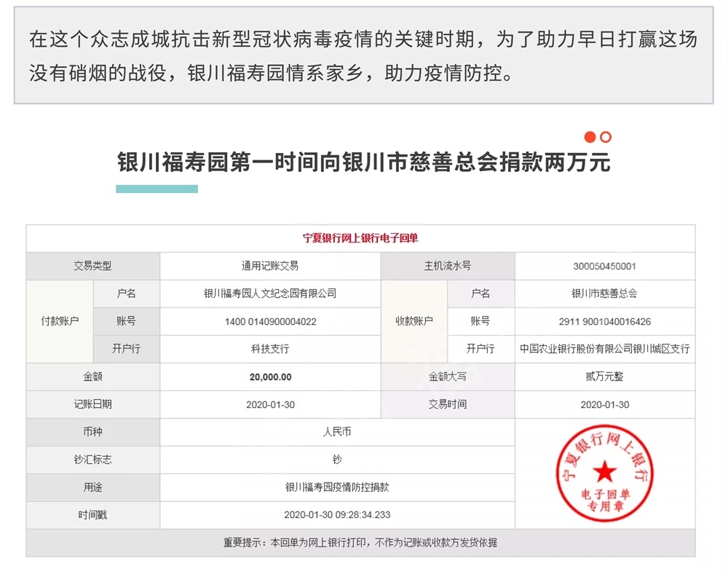Select the 账号 label under 收款账户
This screenshot has width=728, height=574.
(x=480, y=321)
